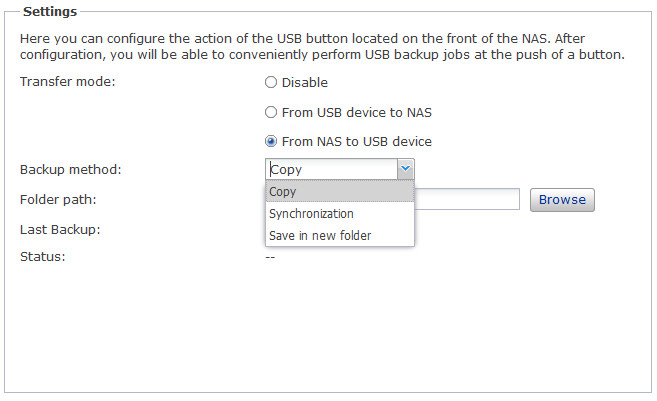Choose From USB device to NAS radio button

click(x=271, y=113)
